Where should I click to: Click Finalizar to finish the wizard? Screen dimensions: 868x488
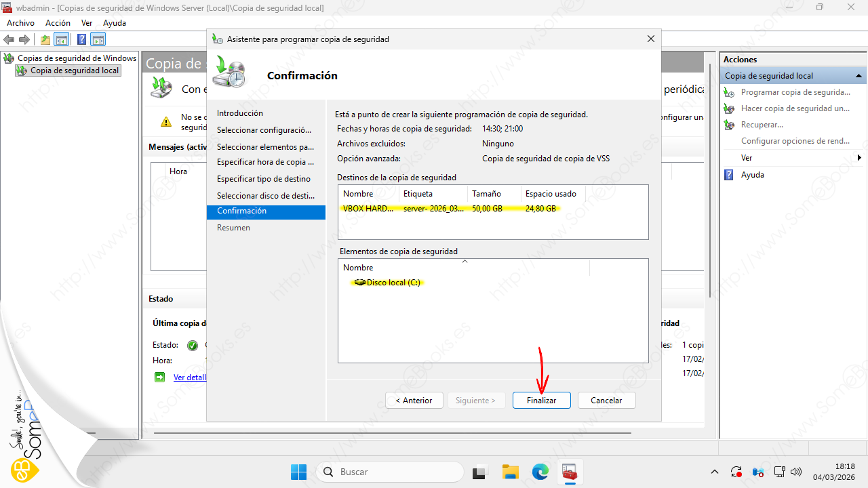coord(541,401)
